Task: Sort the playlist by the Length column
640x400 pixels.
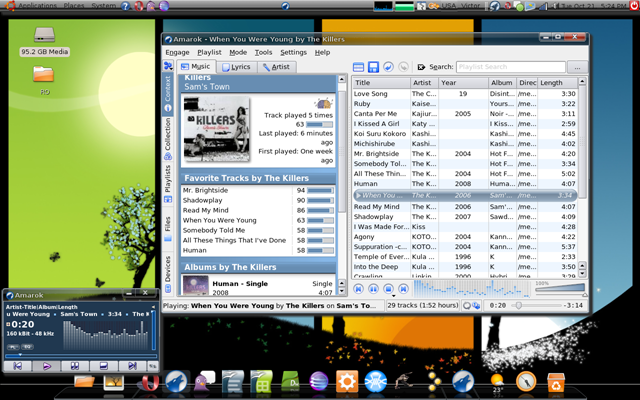Action: [x=557, y=83]
